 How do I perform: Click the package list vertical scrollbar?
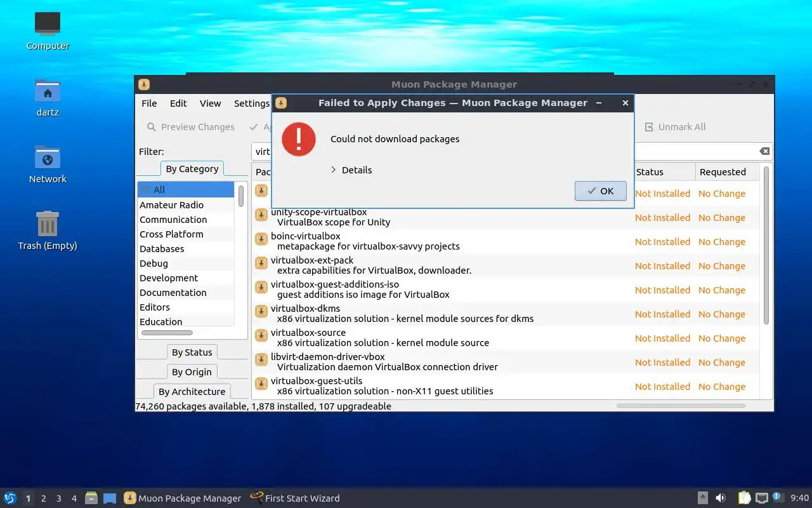pos(766,246)
